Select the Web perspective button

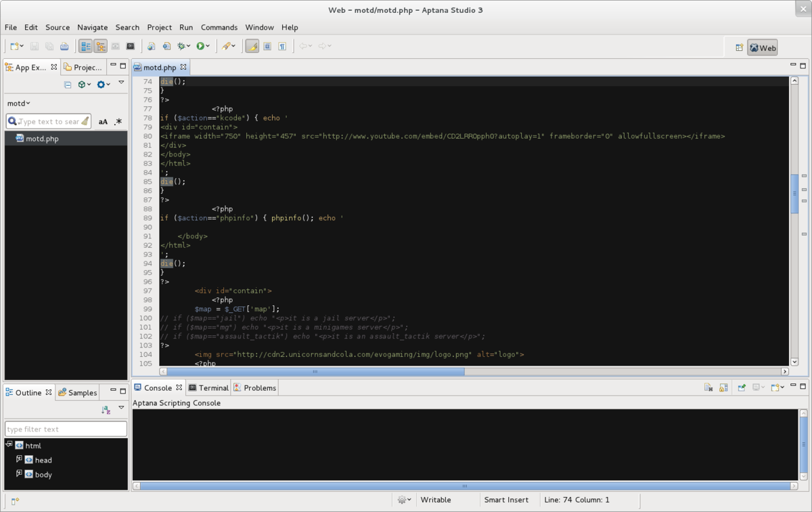762,47
